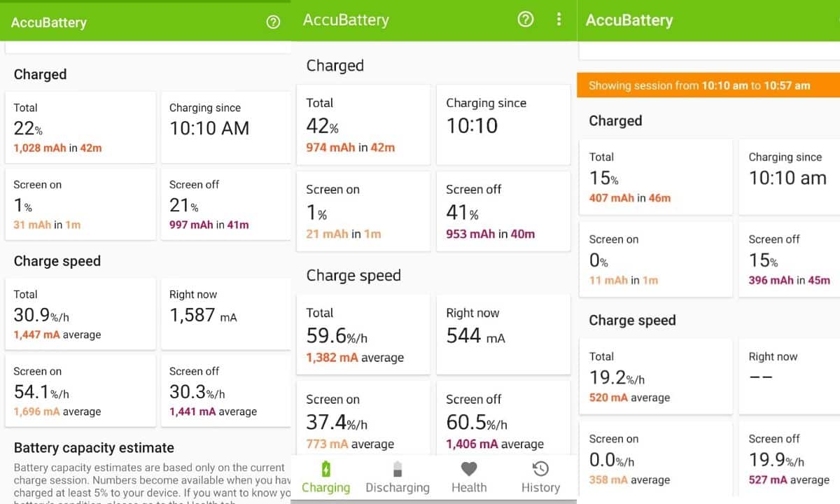Select the Total 42% charged card

(363, 125)
